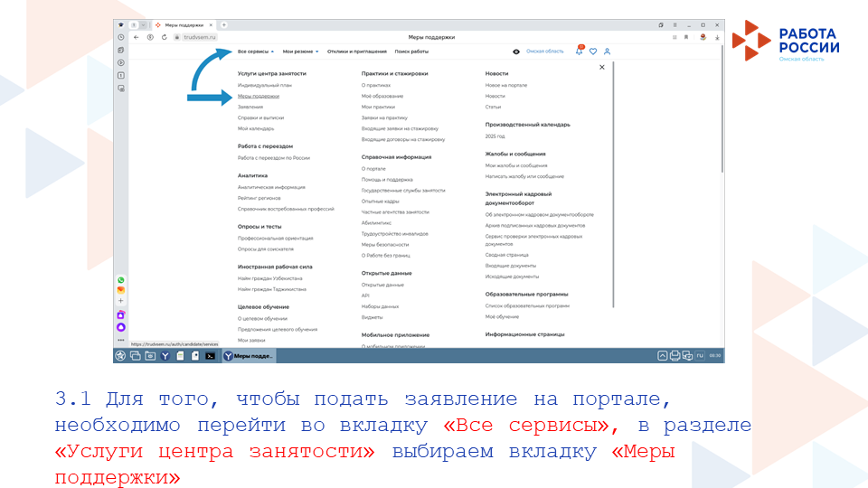The image size is (868, 488).
Task: Open Отклики и приглашения menu item
Action: tap(357, 52)
